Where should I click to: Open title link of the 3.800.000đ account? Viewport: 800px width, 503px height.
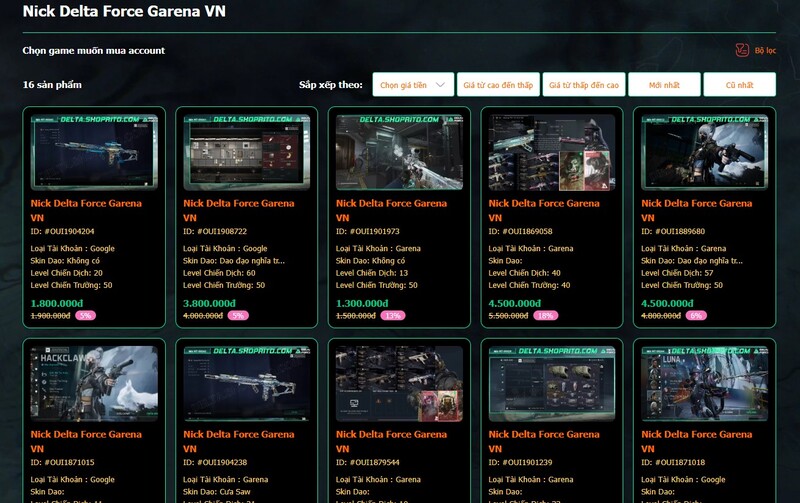(239, 210)
